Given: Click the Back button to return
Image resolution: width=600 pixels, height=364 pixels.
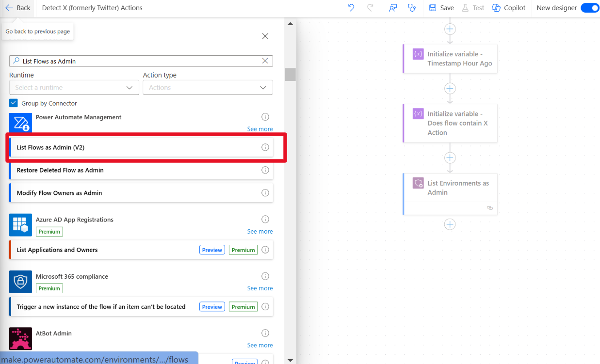Looking at the screenshot, I should click(x=18, y=8).
